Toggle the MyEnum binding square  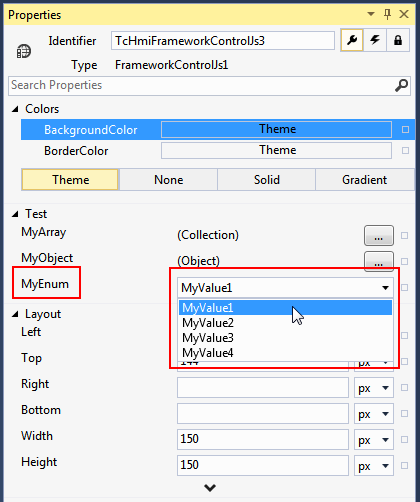(x=404, y=287)
